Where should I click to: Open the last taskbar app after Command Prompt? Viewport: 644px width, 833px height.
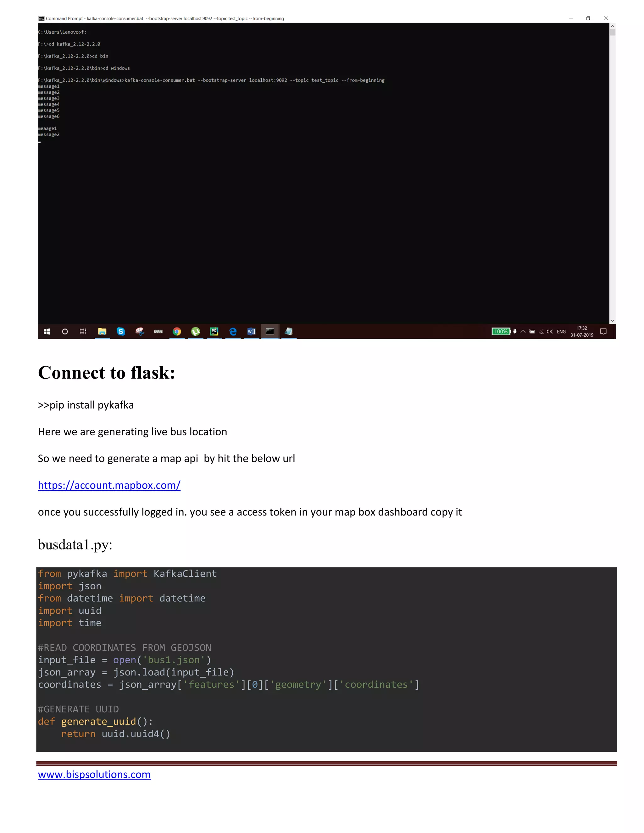(289, 331)
